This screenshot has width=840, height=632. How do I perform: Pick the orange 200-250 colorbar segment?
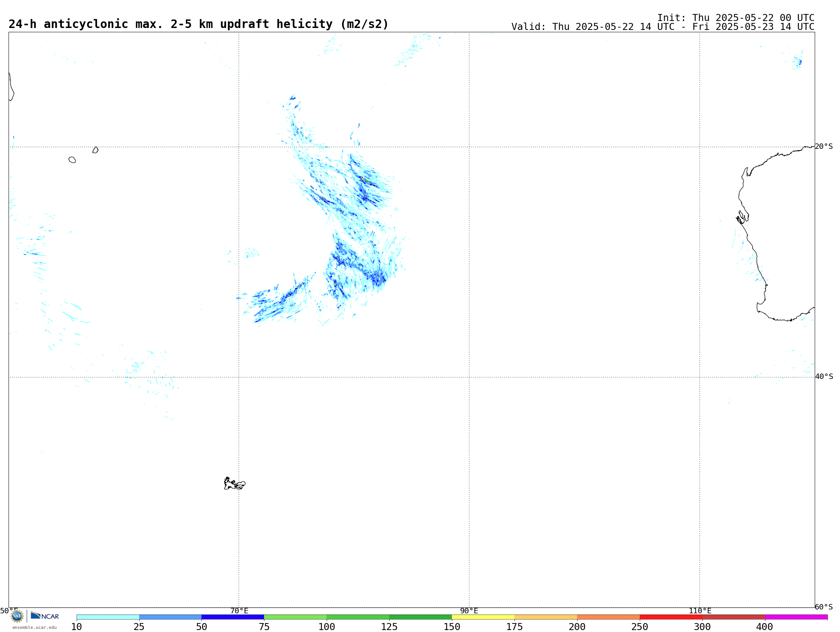609,617
